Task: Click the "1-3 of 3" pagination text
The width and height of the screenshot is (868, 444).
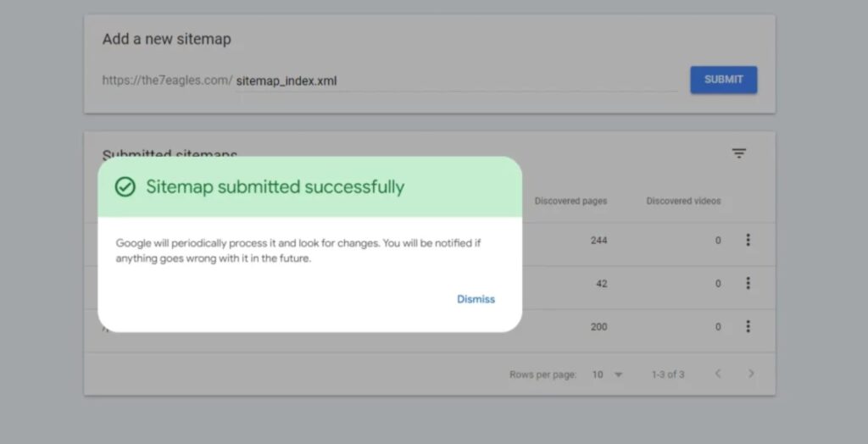Action: [668, 375]
